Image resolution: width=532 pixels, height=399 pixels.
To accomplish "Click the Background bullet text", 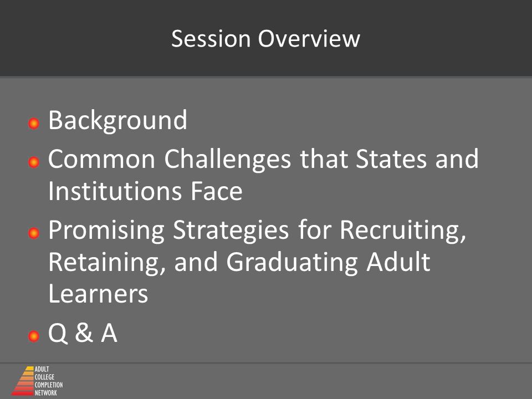I will (x=117, y=120).
